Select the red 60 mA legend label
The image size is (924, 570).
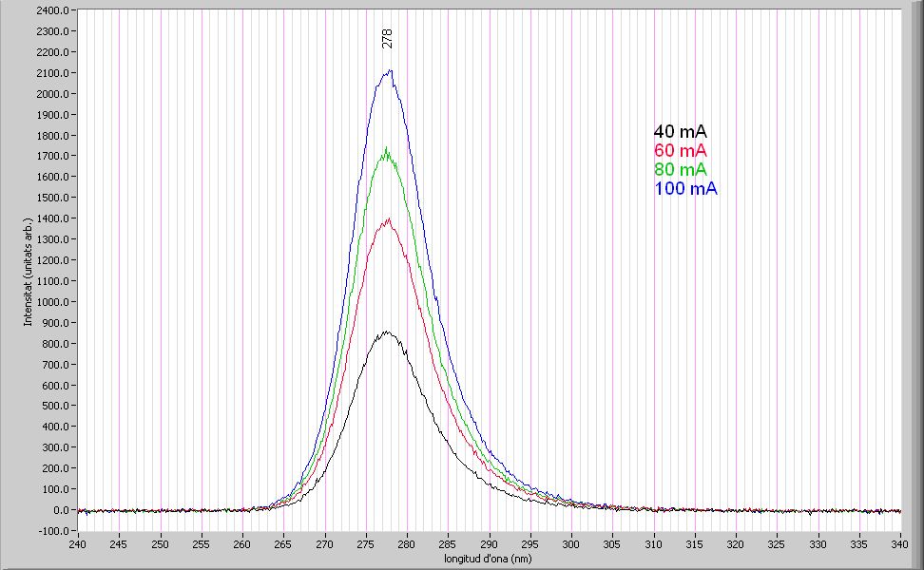click(680, 151)
